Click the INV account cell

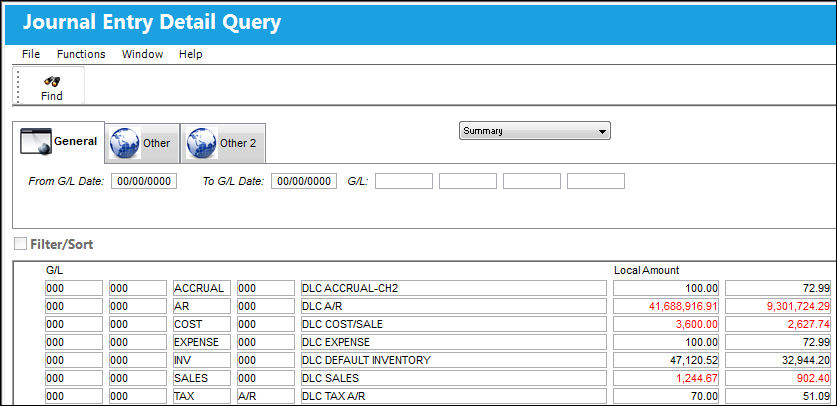202,360
